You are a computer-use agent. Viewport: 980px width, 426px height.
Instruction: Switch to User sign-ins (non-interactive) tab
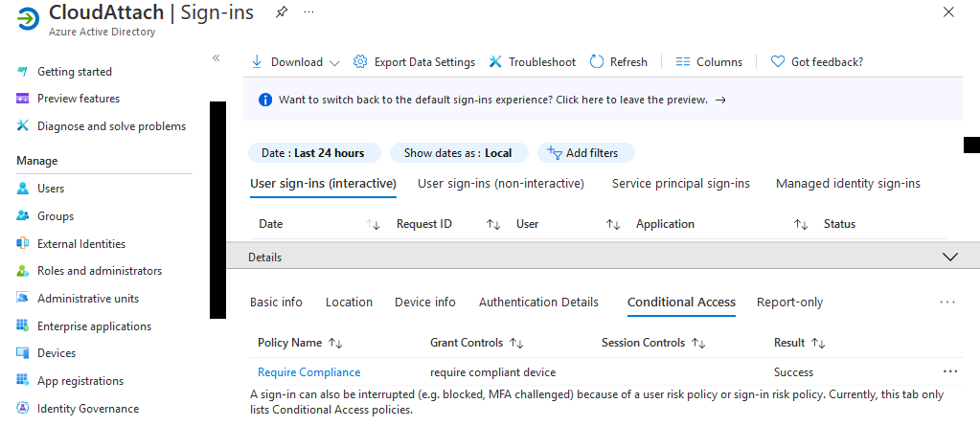pyautogui.click(x=501, y=184)
